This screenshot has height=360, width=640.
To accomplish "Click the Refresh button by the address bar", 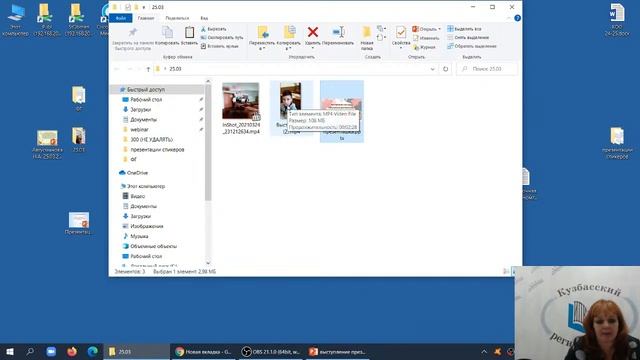I will [445, 69].
